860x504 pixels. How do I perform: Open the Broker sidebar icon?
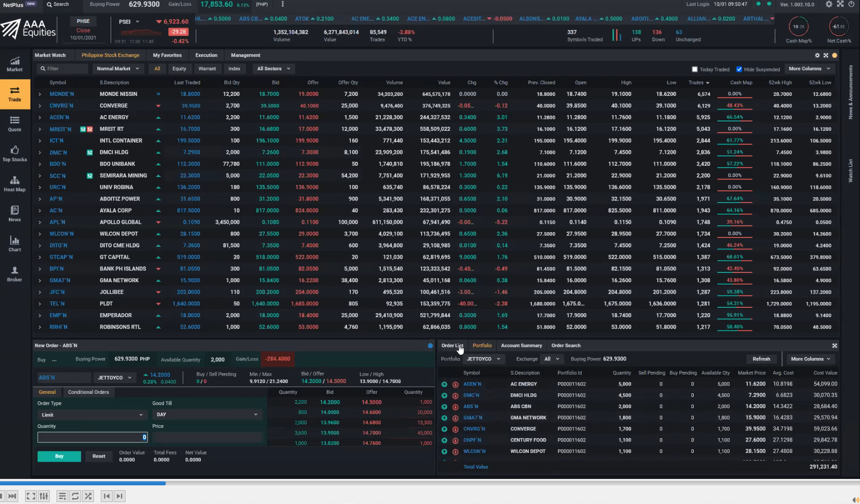(x=15, y=273)
